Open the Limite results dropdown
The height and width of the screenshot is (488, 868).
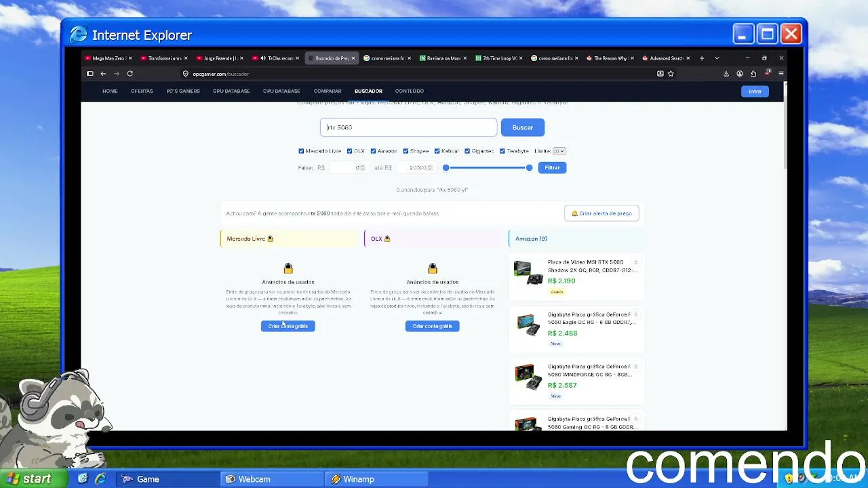559,151
